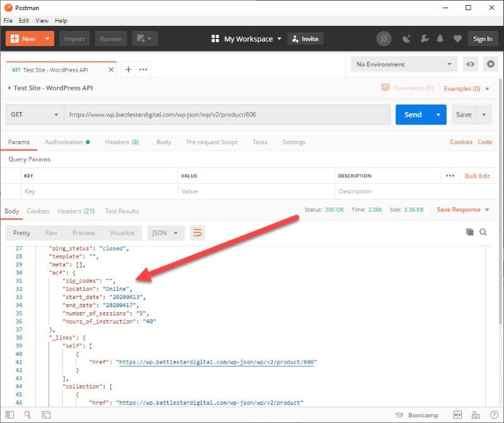Expand the New button dropdown arrow
This screenshot has height=423, width=504.
pyautogui.click(x=48, y=38)
